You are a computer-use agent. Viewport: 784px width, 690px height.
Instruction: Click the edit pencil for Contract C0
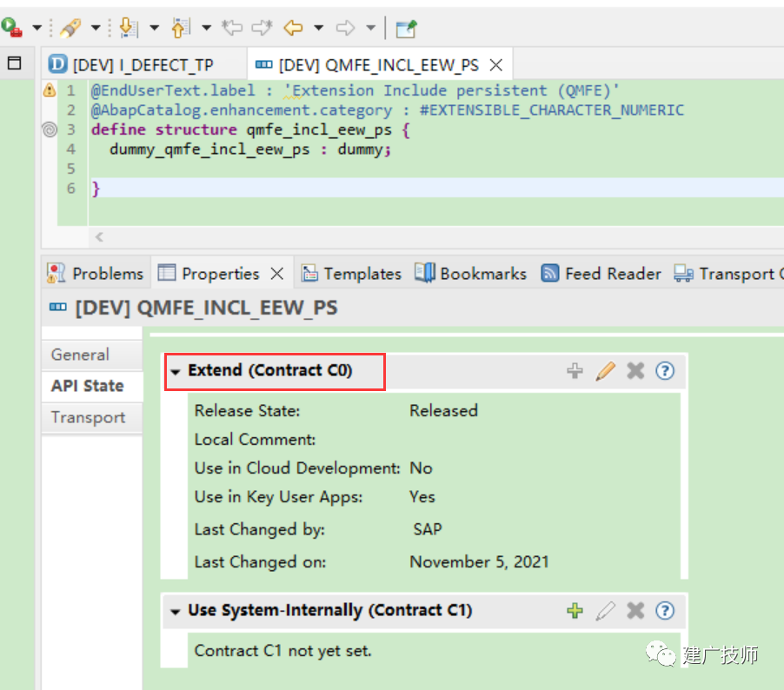click(605, 371)
